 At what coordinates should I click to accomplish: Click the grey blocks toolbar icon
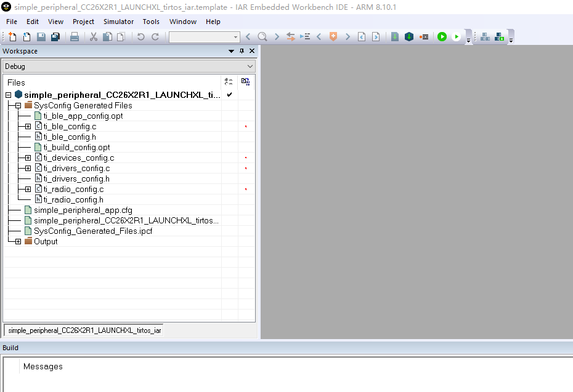[x=486, y=36]
